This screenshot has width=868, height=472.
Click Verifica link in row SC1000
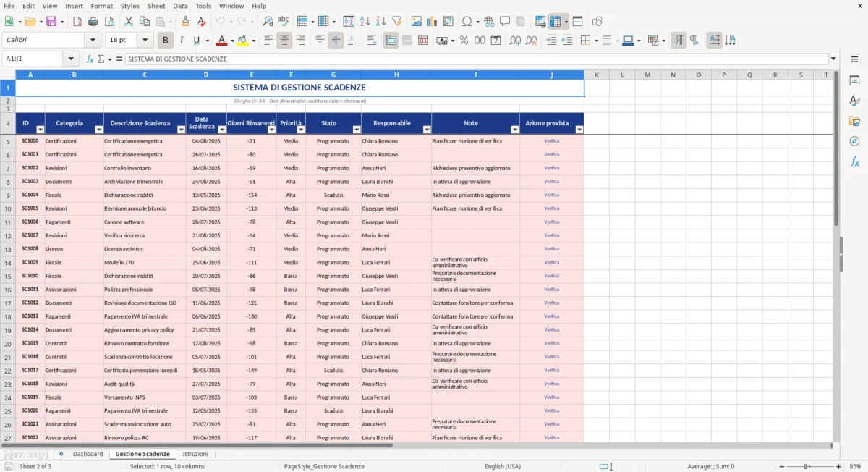[x=552, y=141]
